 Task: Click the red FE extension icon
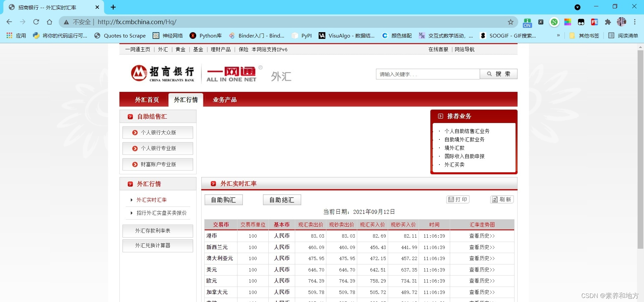click(594, 22)
